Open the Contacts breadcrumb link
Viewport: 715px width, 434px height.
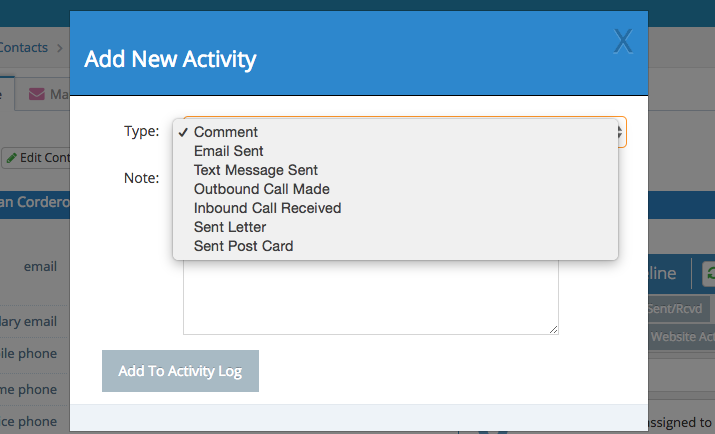pos(25,47)
